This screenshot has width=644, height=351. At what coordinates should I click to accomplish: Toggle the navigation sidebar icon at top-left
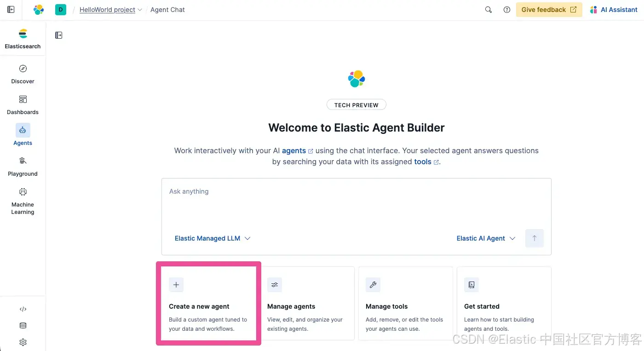pos(11,9)
